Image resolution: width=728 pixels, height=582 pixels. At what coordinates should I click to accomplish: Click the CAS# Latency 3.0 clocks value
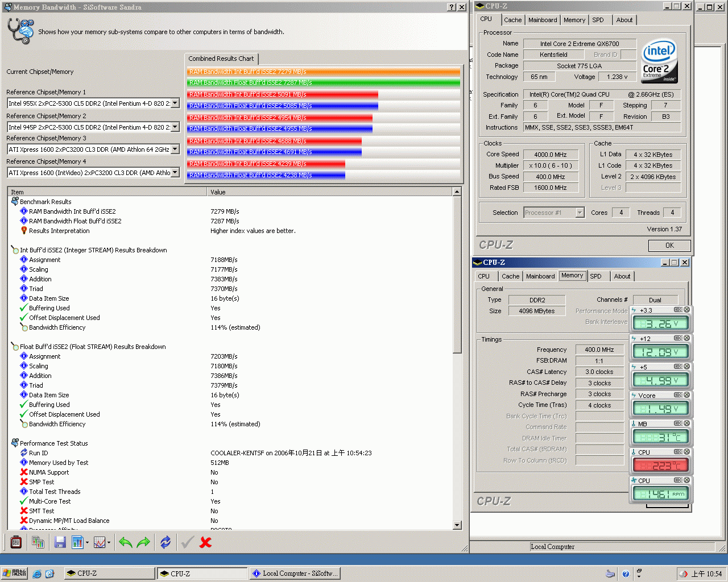(599, 372)
